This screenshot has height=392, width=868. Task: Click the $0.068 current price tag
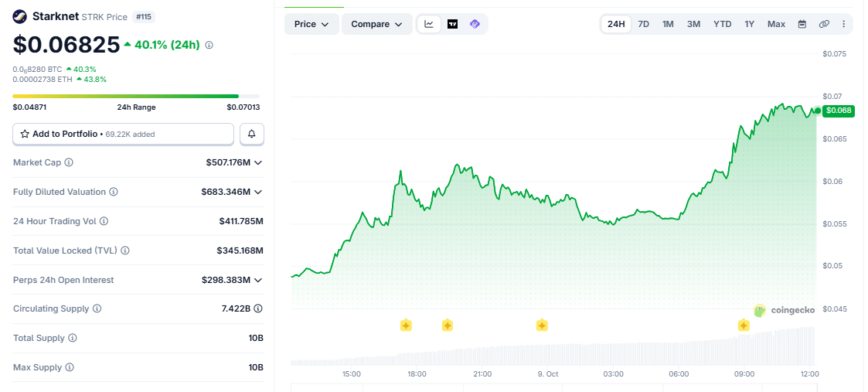tap(839, 111)
